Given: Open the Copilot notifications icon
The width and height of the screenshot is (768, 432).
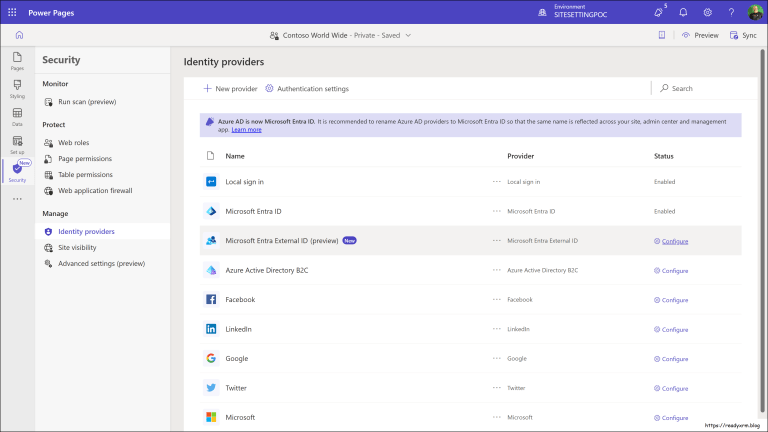Looking at the screenshot, I should pyautogui.click(x=658, y=13).
